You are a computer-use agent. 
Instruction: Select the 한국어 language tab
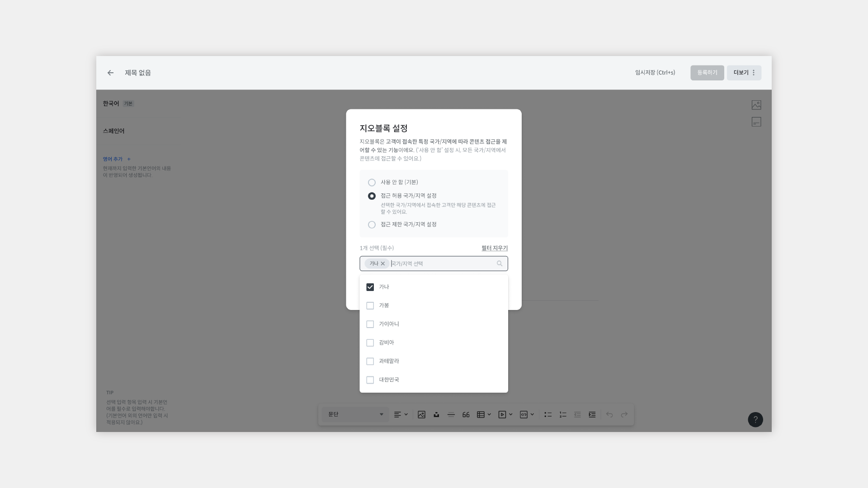click(x=111, y=103)
